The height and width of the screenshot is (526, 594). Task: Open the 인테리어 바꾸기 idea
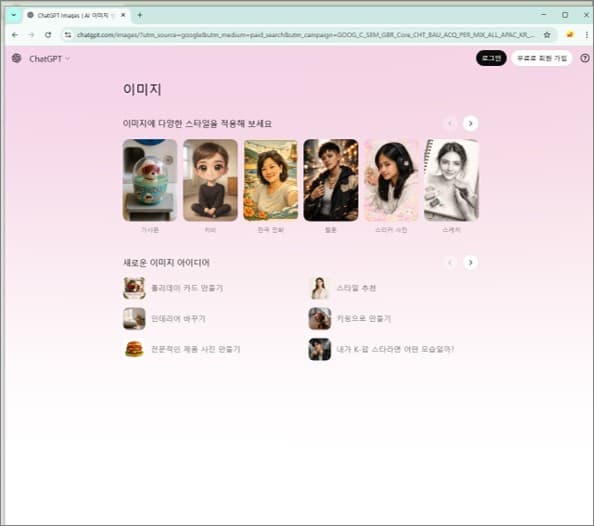165,319
